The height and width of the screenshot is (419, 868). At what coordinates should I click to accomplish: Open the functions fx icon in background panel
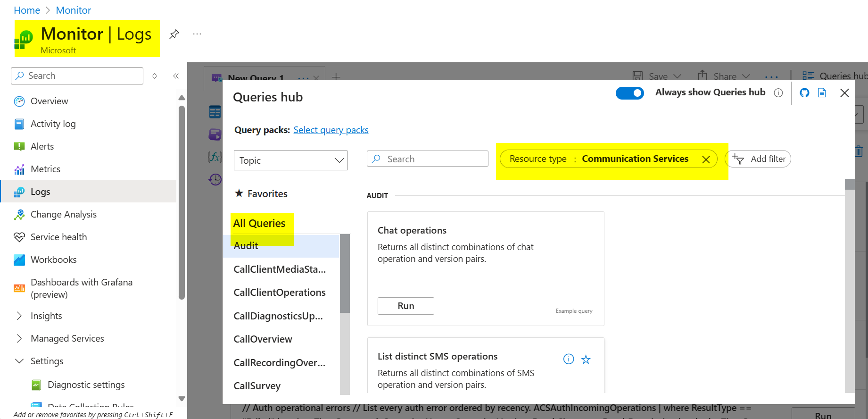215,157
